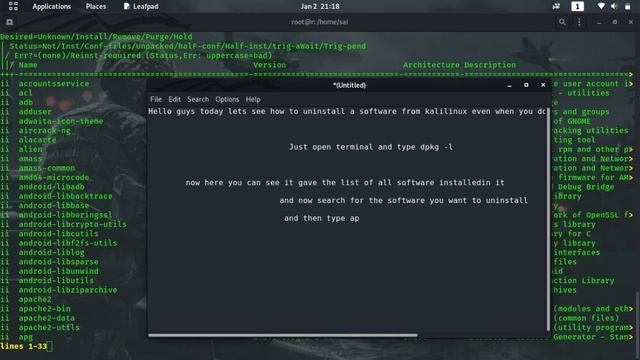Viewport: 640px width, 360px height.
Task: Open Leafpad Options menu
Action: click(227, 99)
